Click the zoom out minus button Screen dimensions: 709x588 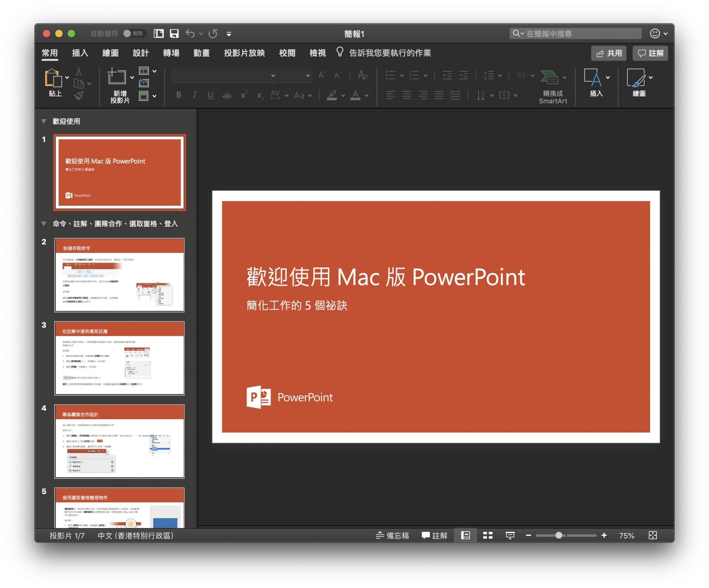(x=528, y=535)
